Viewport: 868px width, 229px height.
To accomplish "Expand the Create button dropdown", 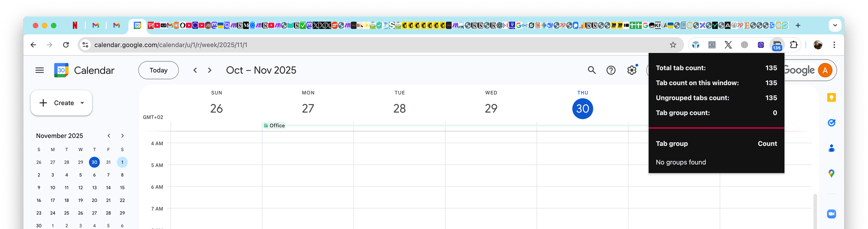I will click(x=82, y=103).
